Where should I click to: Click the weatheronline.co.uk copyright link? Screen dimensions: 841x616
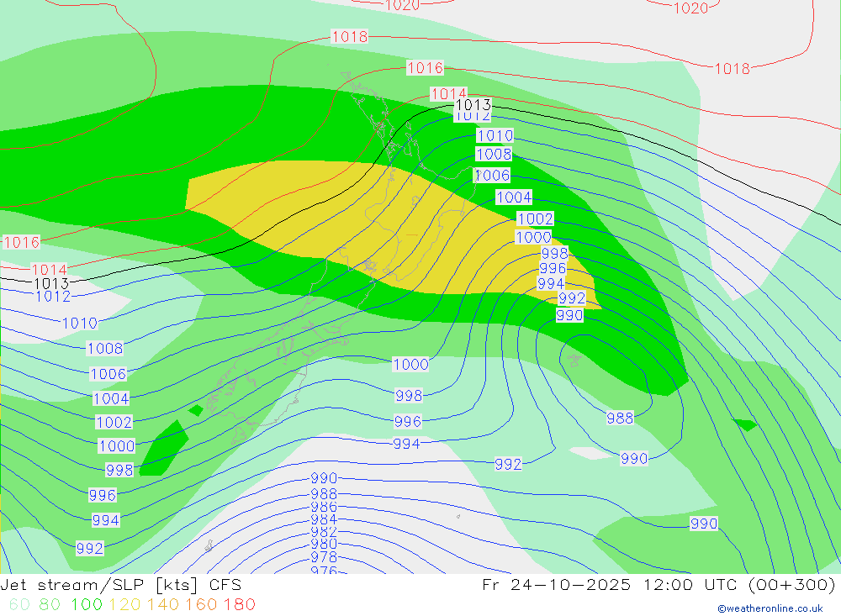click(770, 608)
